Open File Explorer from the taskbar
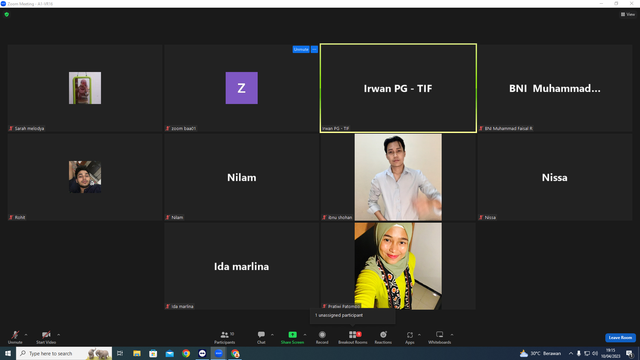Screen dimensions: 640x360 click(137, 353)
